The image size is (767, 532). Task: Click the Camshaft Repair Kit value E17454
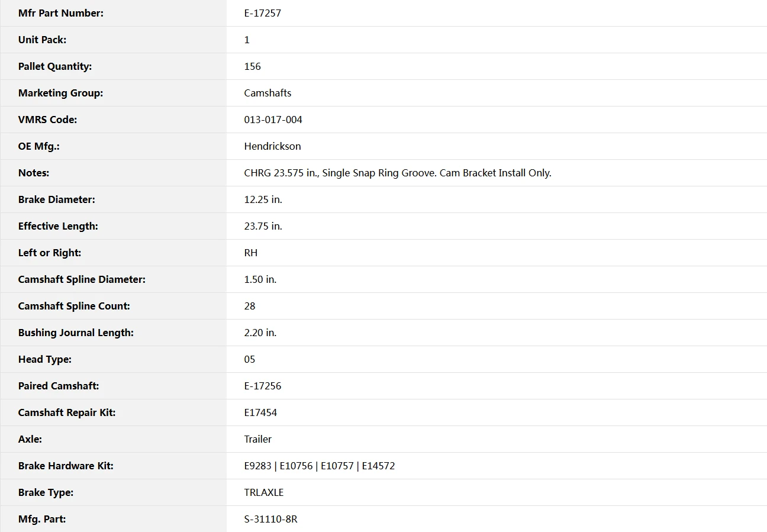click(x=260, y=412)
